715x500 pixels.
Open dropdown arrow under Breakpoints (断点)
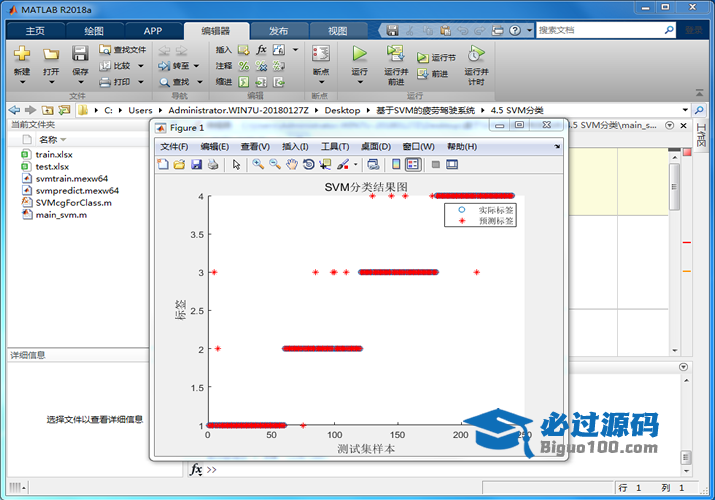pyautogui.click(x=321, y=82)
